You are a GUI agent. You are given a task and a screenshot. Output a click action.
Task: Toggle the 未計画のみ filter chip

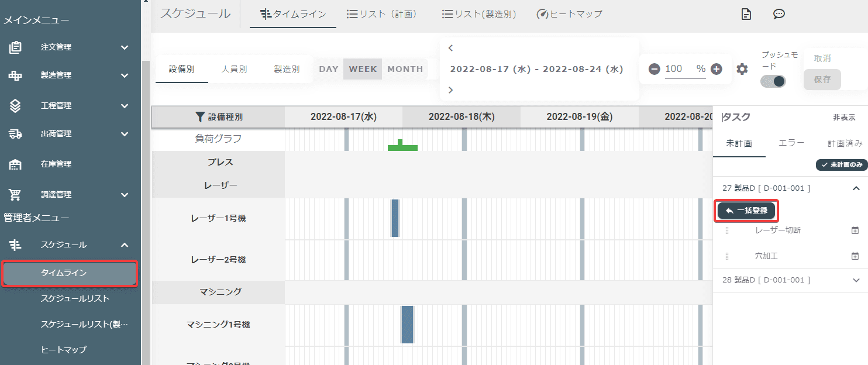point(842,165)
